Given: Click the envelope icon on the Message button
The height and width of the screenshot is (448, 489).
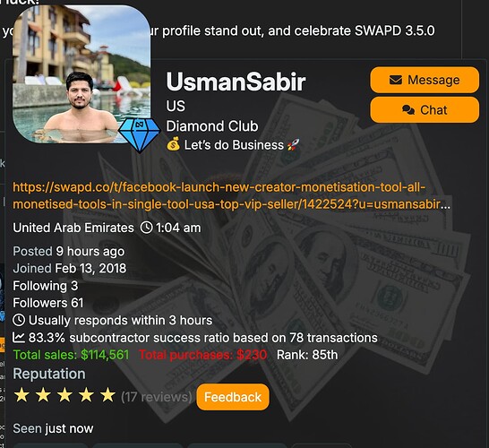Looking at the screenshot, I should tap(396, 80).
